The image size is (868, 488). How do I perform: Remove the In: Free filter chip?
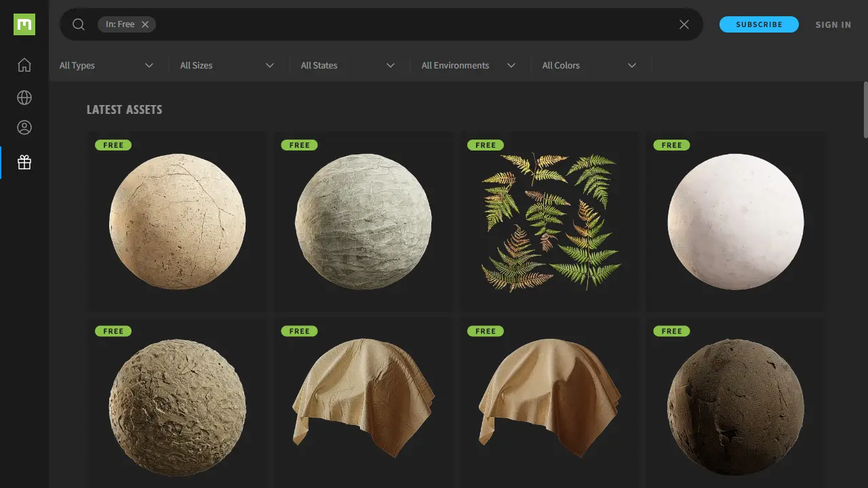click(144, 24)
